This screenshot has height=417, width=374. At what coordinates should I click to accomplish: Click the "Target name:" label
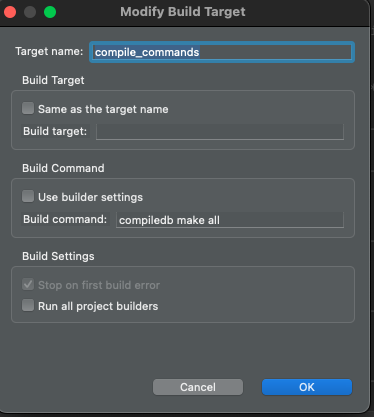click(49, 51)
